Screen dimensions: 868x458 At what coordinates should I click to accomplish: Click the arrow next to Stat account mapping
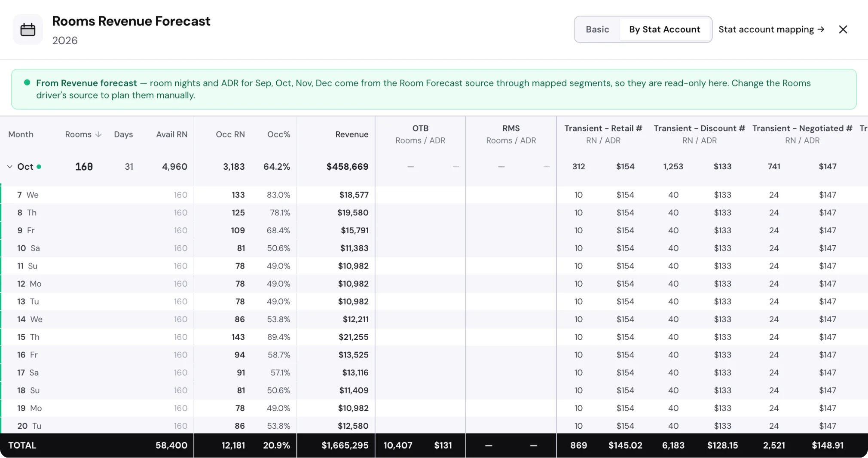[x=821, y=29]
